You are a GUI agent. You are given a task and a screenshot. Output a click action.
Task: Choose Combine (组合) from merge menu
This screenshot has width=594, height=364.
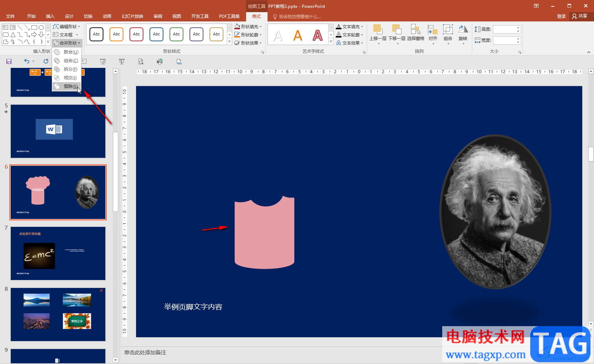click(67, 61)
